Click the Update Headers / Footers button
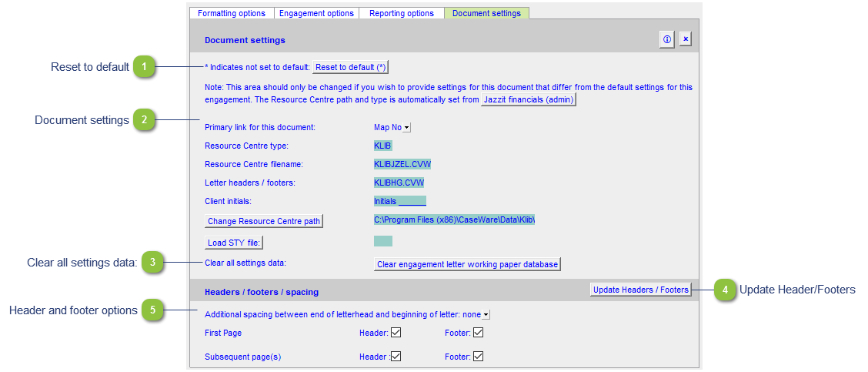 point(641,290)
